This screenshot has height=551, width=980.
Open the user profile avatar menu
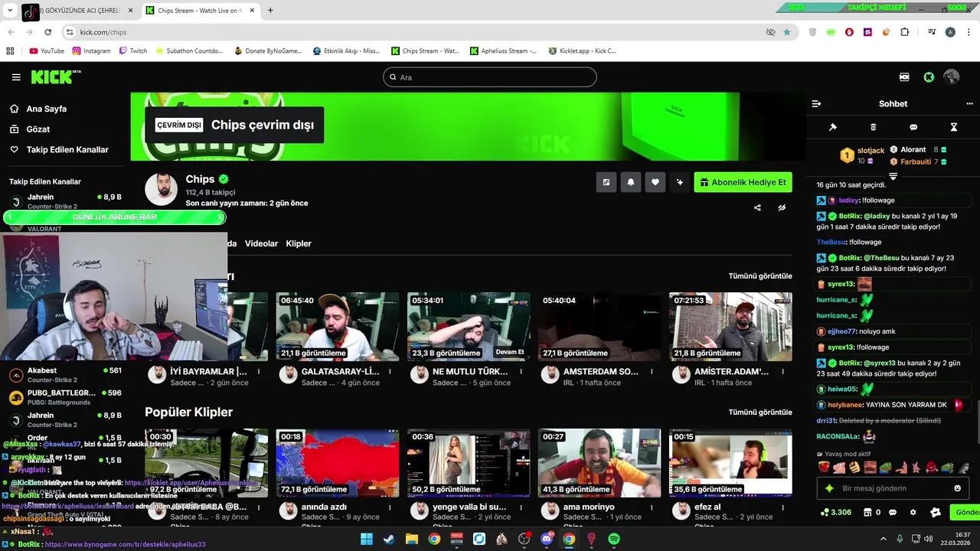952,77
